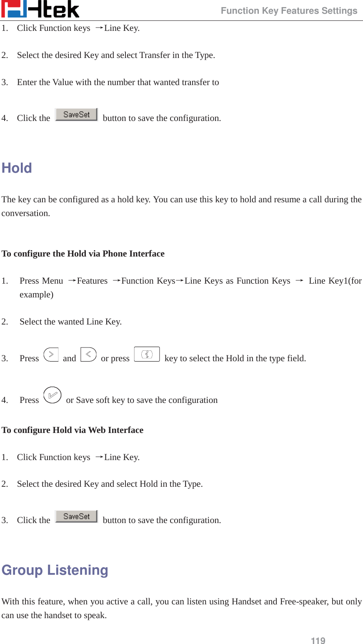The image size is (363, 644).
Task: Click SaveSet button under Hold web steps
Action: click(76, 516)
